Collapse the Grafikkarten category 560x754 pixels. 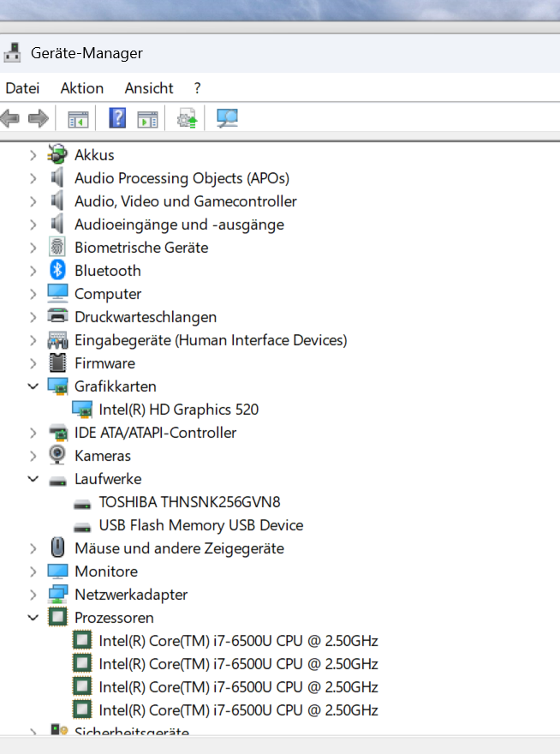(x=33, y=386)
